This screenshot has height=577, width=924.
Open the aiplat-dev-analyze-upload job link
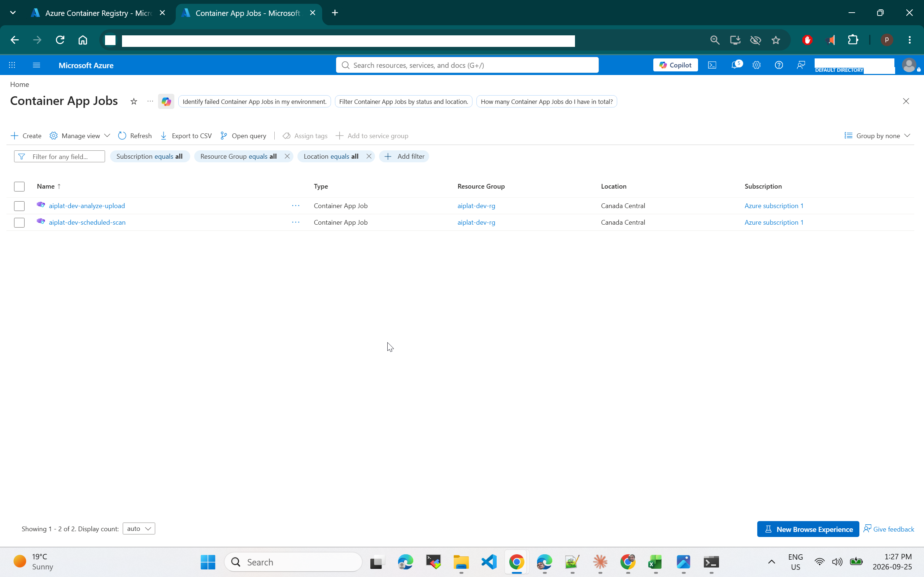point(87,206)
